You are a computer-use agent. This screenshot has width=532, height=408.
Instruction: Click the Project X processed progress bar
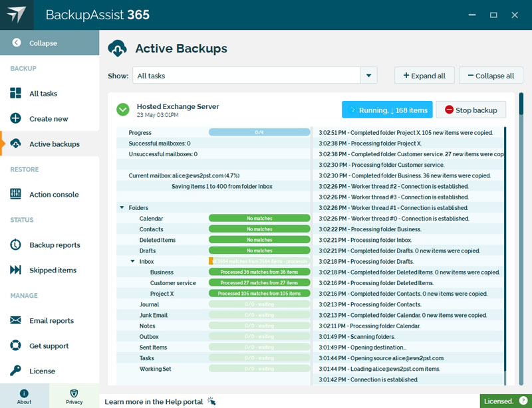tap(259, 293)
